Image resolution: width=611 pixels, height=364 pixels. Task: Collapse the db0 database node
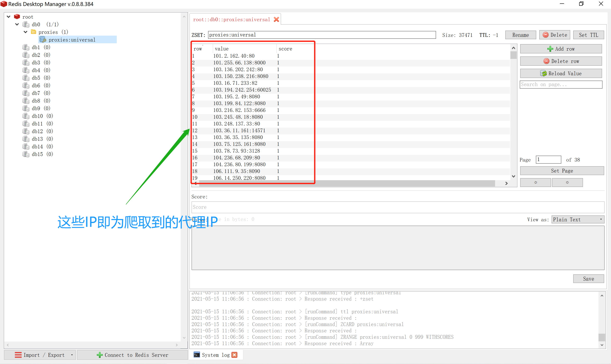(x=17, y=24)
